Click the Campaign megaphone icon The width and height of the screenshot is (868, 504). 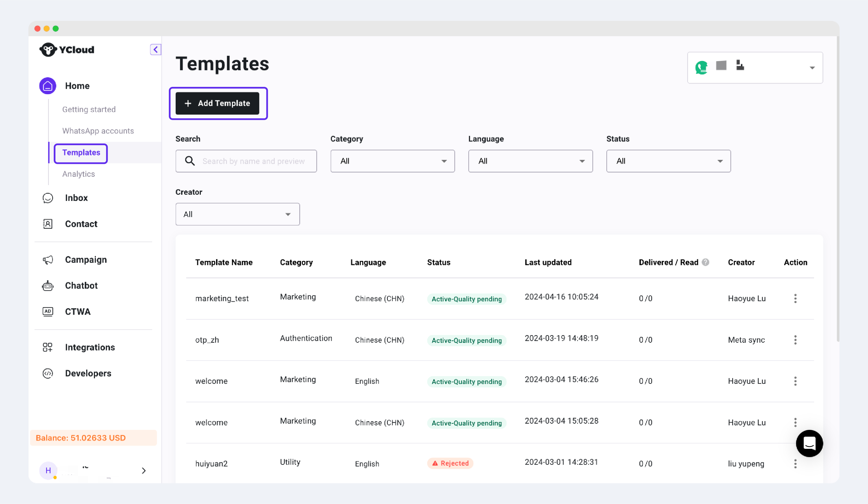click(48, 259)
